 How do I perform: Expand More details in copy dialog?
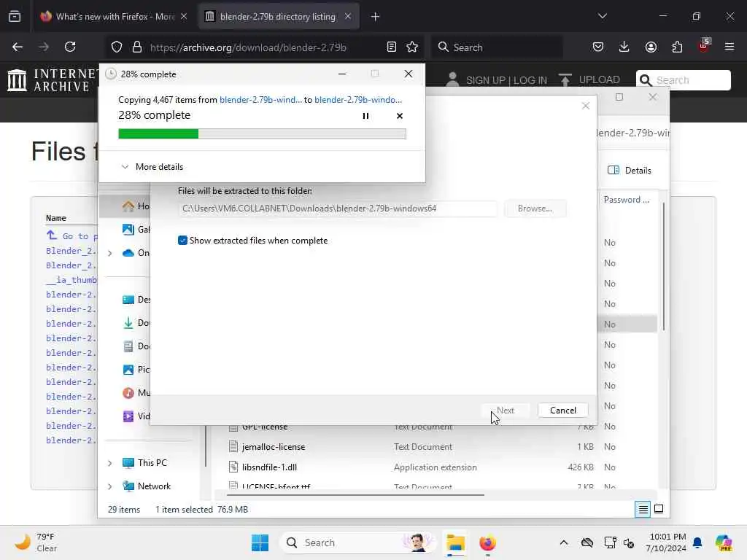152,167
